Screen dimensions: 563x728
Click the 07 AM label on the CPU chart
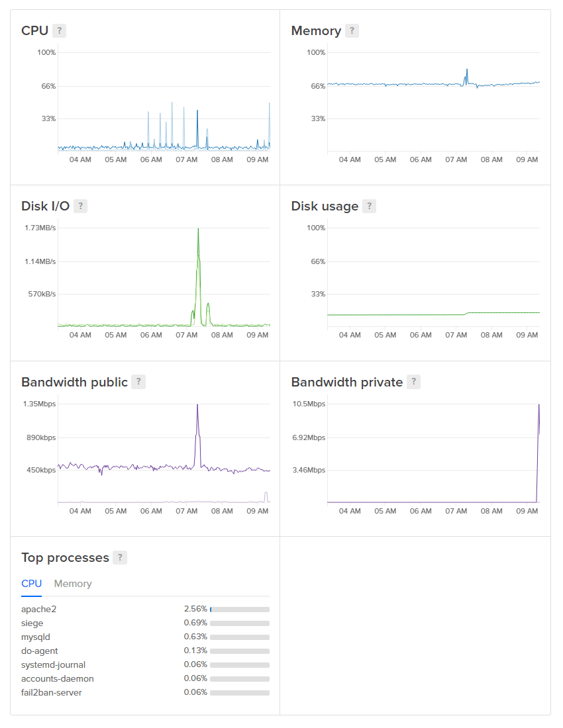[186, 159]
